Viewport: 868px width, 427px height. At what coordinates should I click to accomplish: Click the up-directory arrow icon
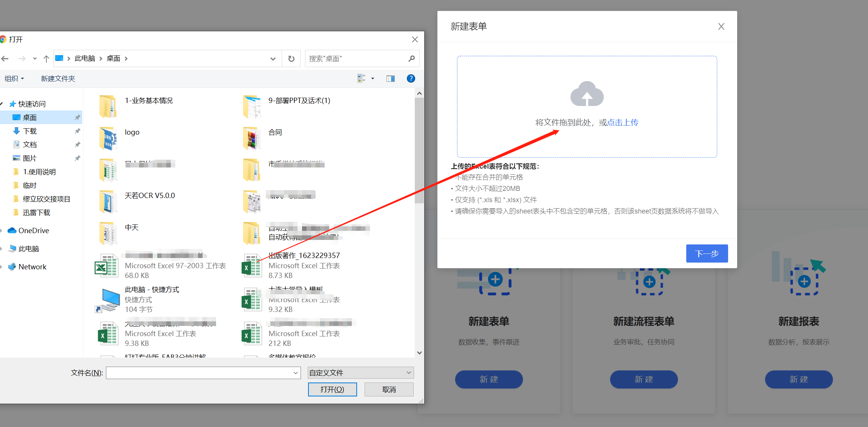(46, 59)
